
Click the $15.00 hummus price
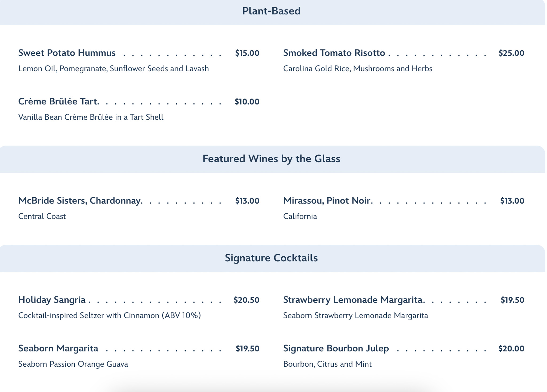click(x=247, y=53)
